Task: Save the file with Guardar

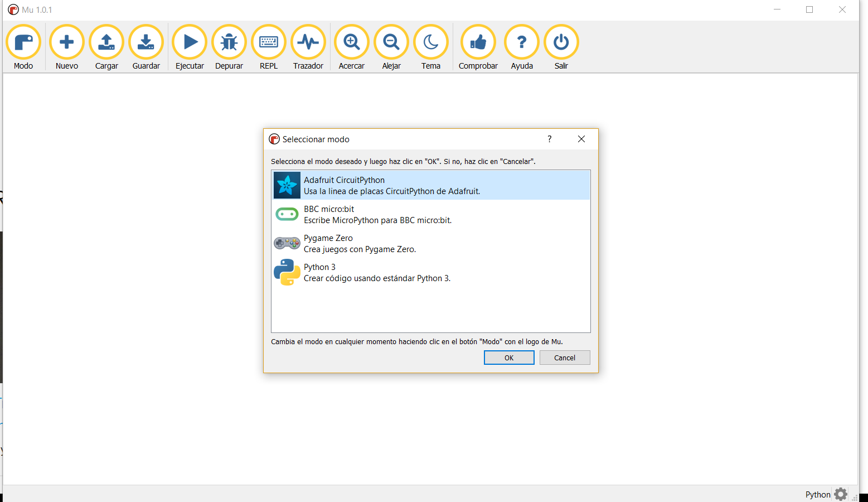Action: (146, 47)
